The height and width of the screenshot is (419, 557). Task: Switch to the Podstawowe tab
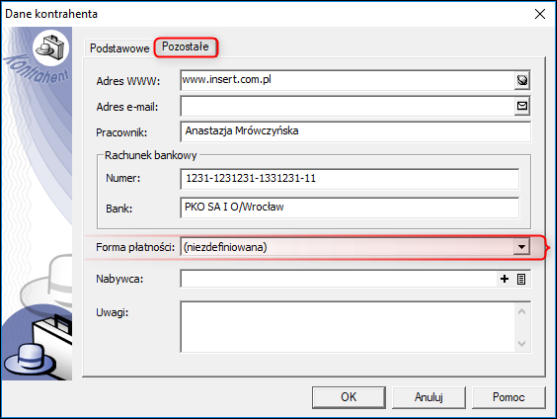pyautogui.click(x=119, y=48)
